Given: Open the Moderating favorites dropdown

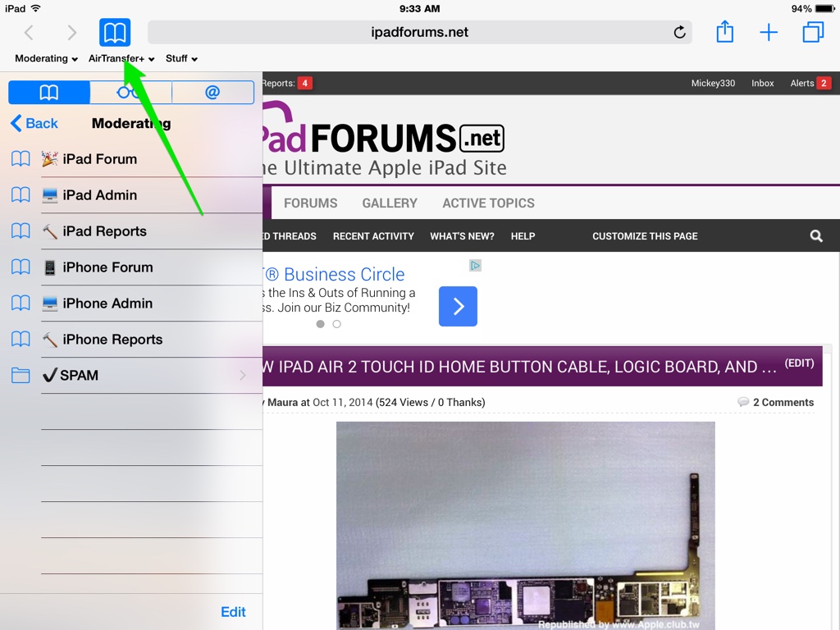Looking at the screenshot, I should pyautogui.click(x=46, y=58).
